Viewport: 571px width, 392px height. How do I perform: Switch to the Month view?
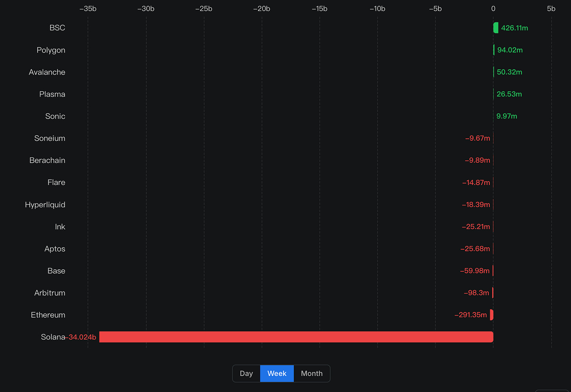(x=312, y=374)
